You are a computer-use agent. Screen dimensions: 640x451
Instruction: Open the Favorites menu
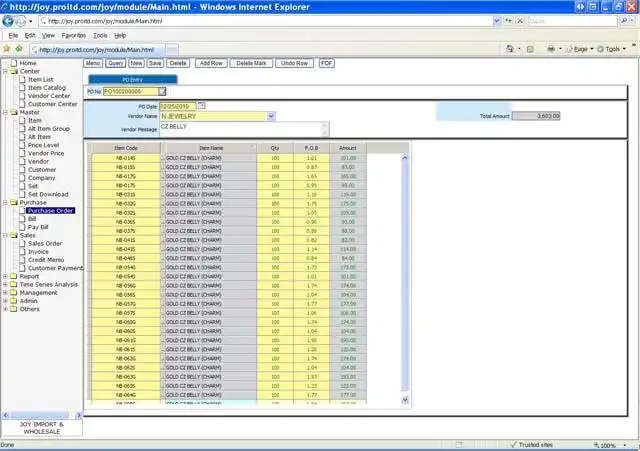point(73,36)
